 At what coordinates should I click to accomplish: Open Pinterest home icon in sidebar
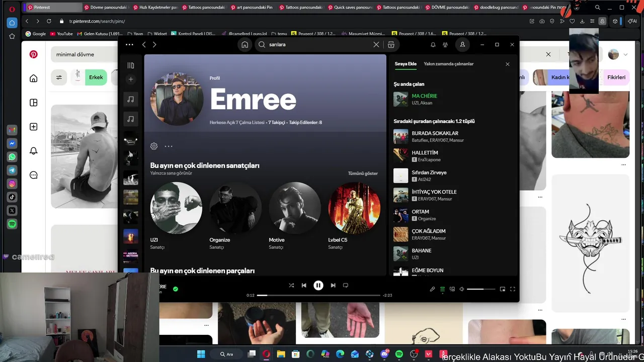pyautogui.click(x=34, y=78)
